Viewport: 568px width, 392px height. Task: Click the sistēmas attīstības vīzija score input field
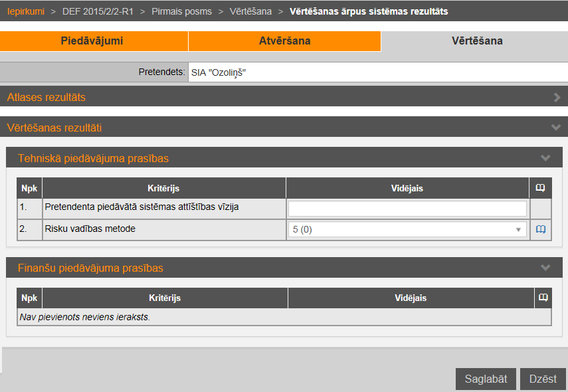407,209
